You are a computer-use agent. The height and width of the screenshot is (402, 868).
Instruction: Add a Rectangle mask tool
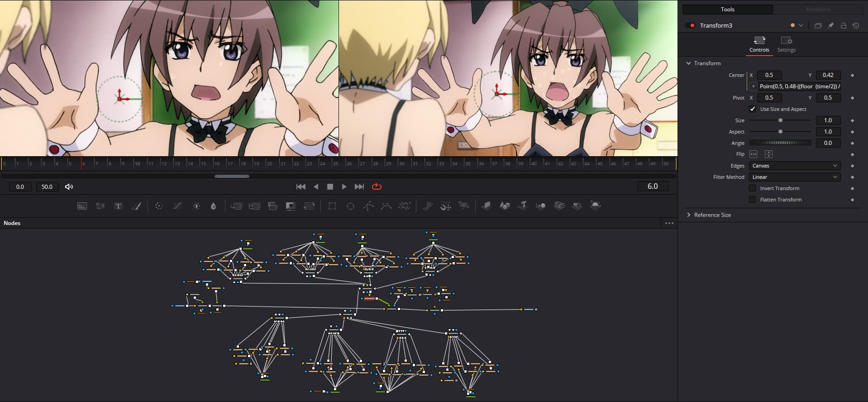point(332,206)
